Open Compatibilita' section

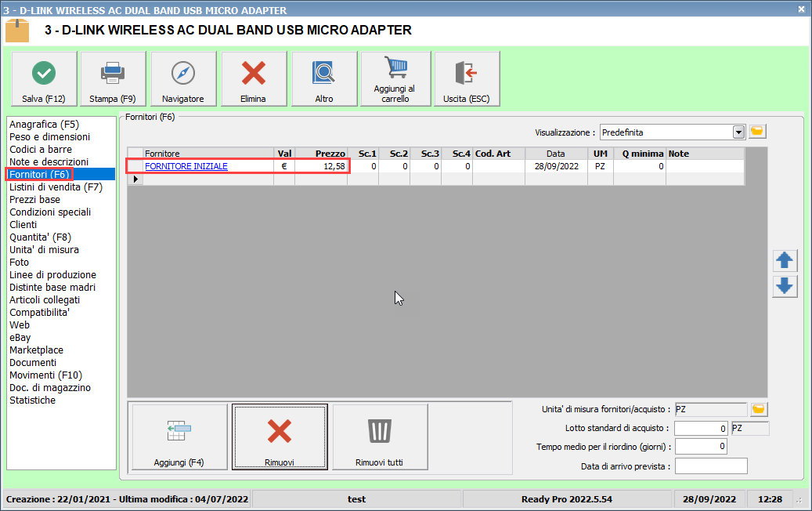pos(39,313)
